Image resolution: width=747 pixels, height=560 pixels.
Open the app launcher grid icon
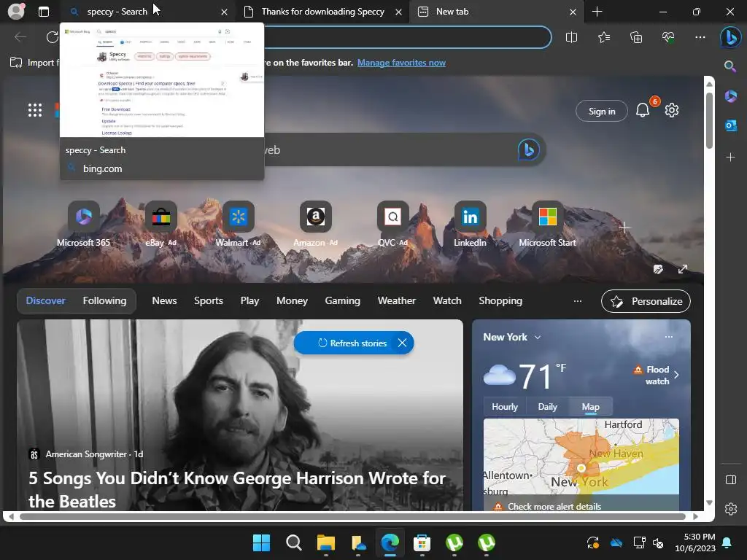point(35,110)
